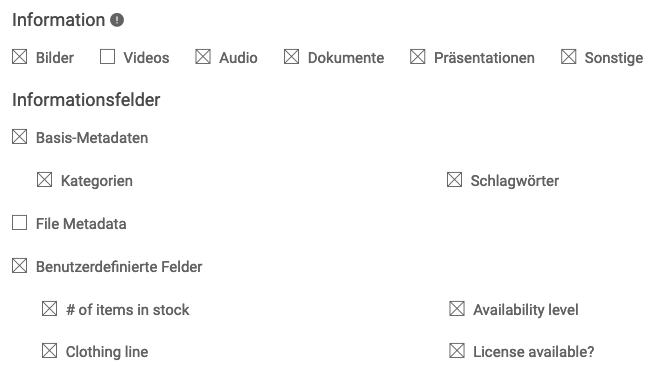657x371 pixels.
Task: Enable the Videos checkbox
Action: (107, 57)
